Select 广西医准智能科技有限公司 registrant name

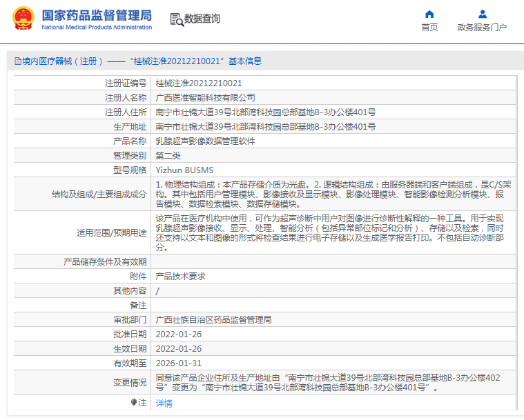tap(205, 97)
